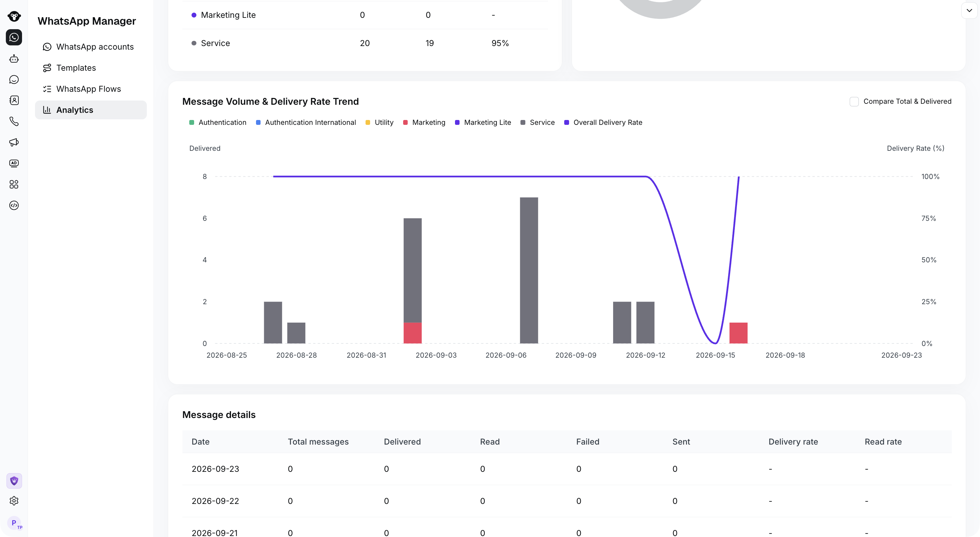Click the Service row label in summary table
This screenshot has width=980, height=537.
pyautogui.click(x=215, y=43)
